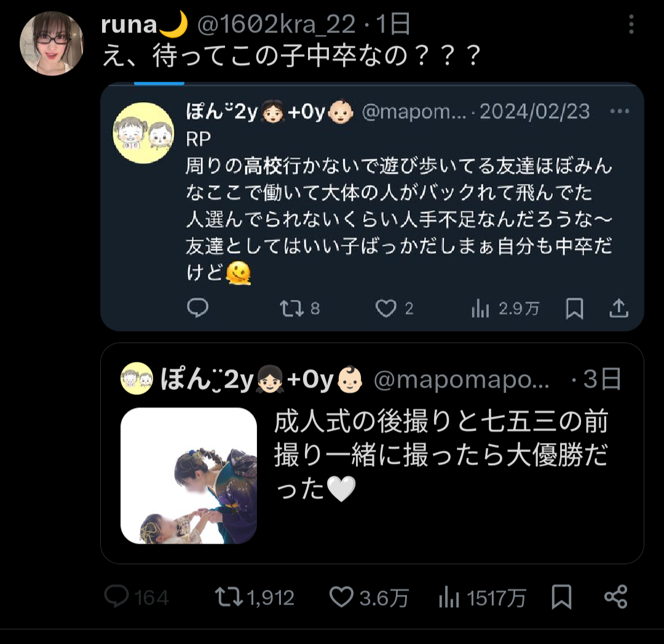Screen dimensions: 664x644
Task: Share the runa tweet via share icon
Action: tap(615, 597)
